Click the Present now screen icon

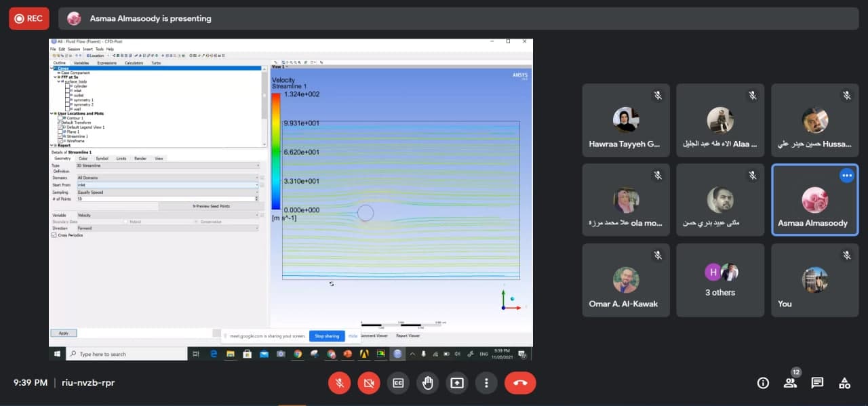click(x=457, y=383)
